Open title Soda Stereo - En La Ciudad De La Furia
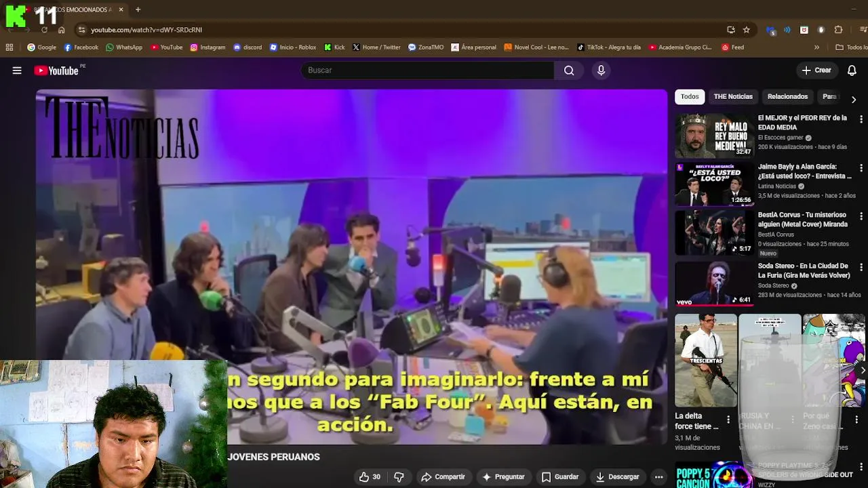 [x=804, y=271]
